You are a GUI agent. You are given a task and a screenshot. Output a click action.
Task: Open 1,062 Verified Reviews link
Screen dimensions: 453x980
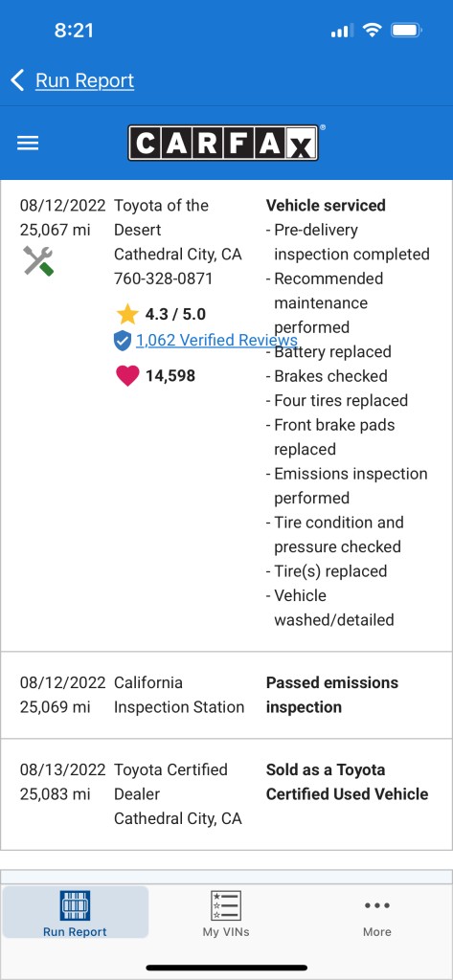(216, 340)
